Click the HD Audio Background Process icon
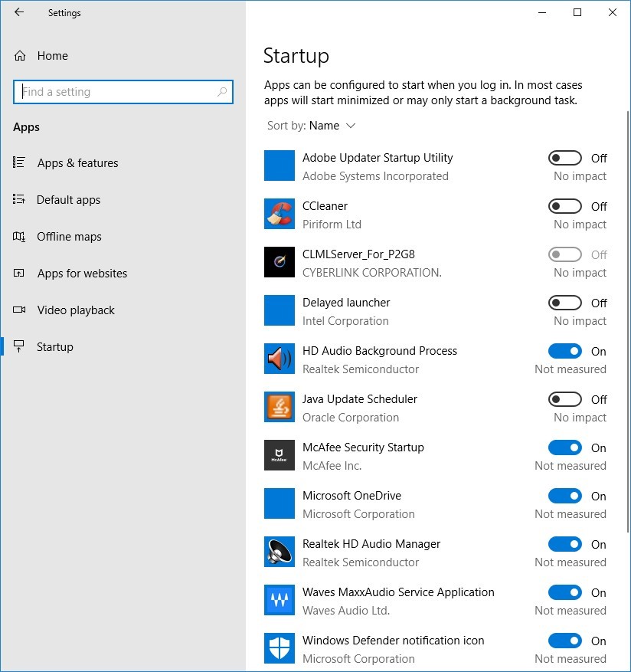 coord(280,359)
